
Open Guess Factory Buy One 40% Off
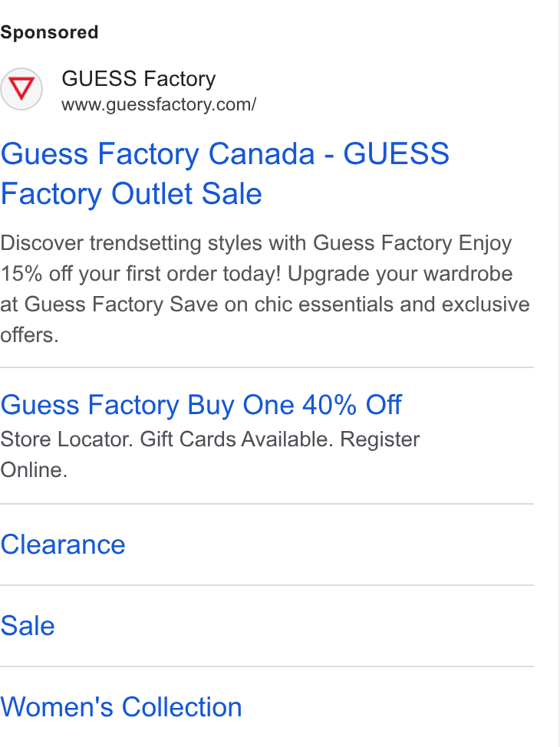(201, 405)
